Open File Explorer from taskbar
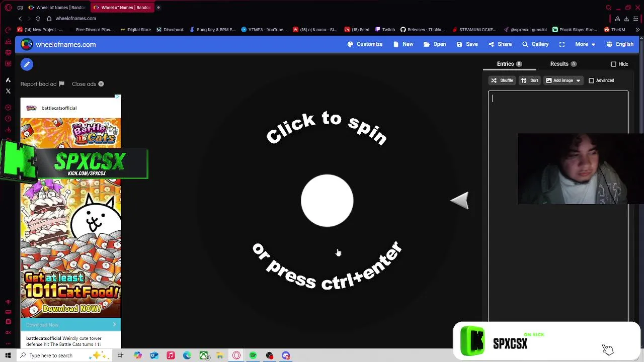 (x=220, y=355)
